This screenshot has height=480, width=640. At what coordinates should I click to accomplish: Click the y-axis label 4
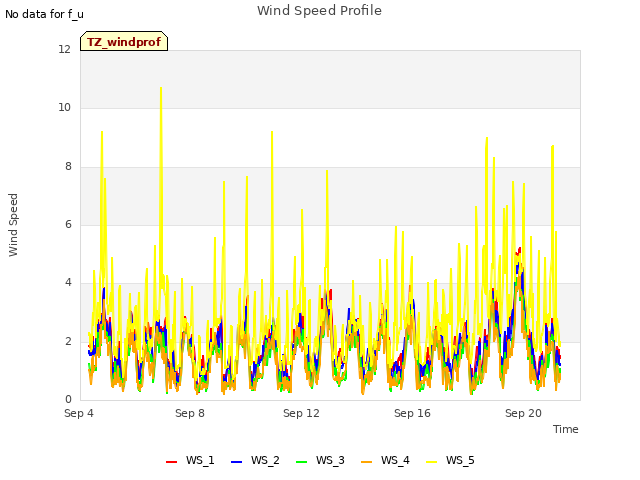pos(68,282)
